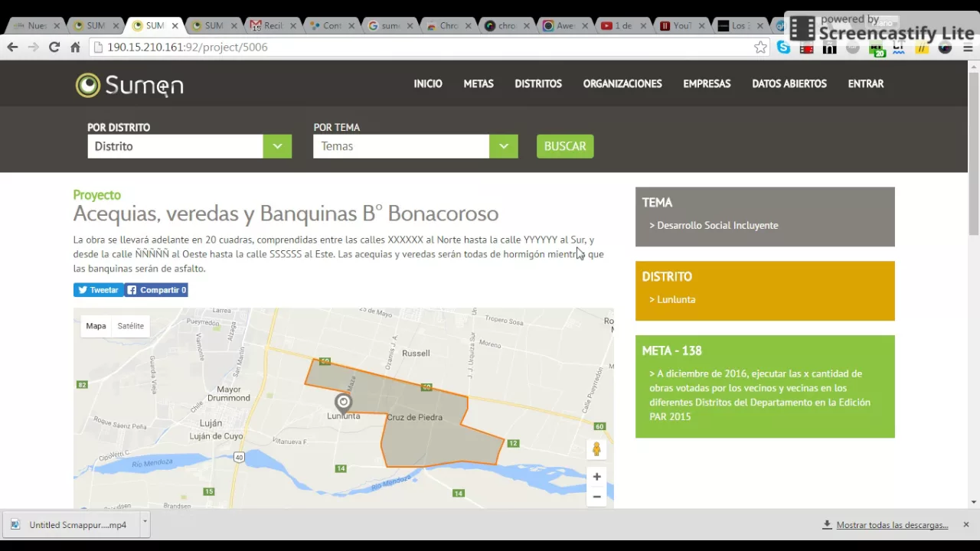Zoom out the map with minus
This screenshot has width=980, height=551.
click(x=596, y=497)
